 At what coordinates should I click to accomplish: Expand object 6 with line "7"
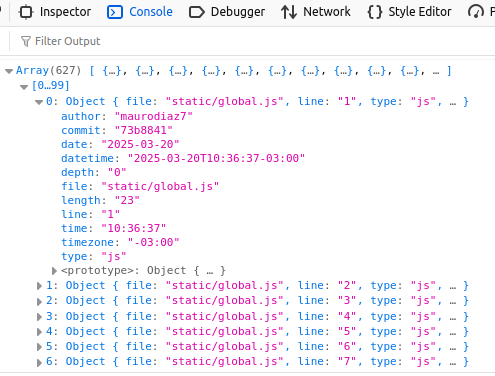[x=39, y=362]
